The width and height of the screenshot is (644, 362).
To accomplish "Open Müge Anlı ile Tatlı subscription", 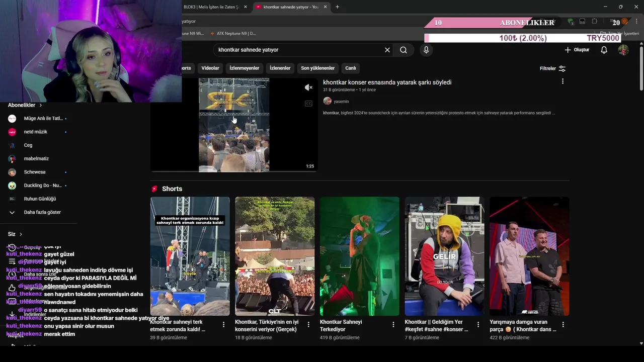I will click(38, 119).
